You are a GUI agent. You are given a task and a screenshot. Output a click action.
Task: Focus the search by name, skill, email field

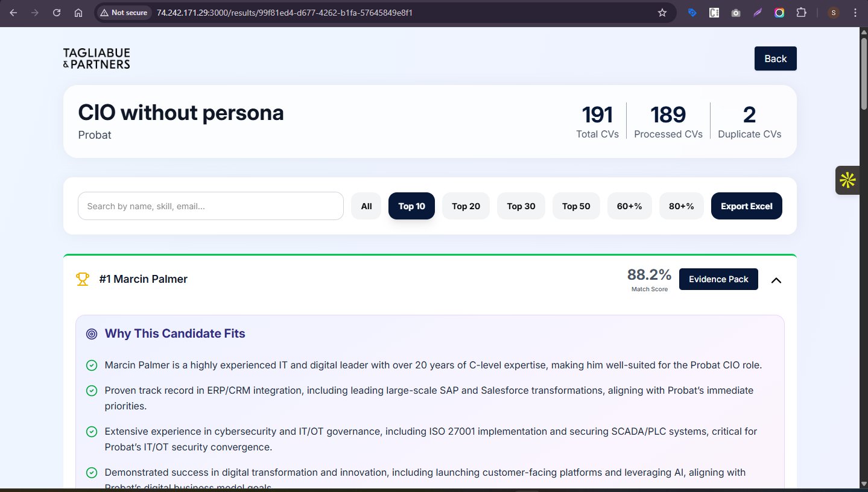coord(211,206)
